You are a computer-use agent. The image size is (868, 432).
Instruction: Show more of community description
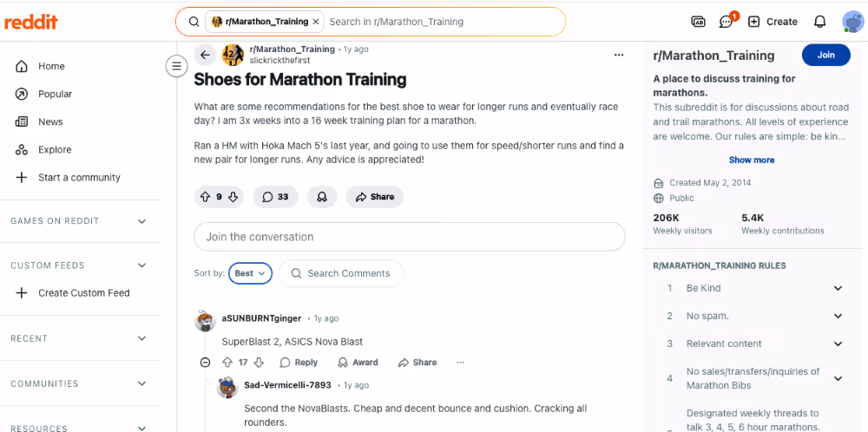[751, 160]
